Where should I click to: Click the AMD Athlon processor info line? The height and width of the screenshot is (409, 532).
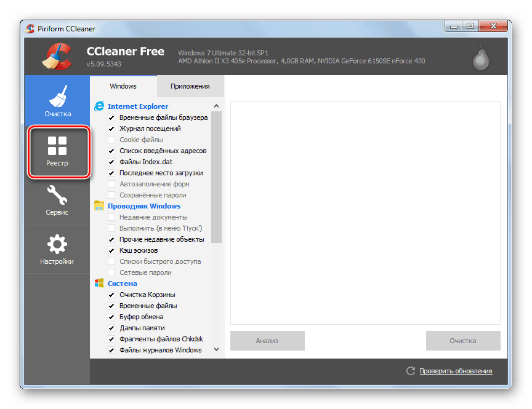click(x=302, y=61)
